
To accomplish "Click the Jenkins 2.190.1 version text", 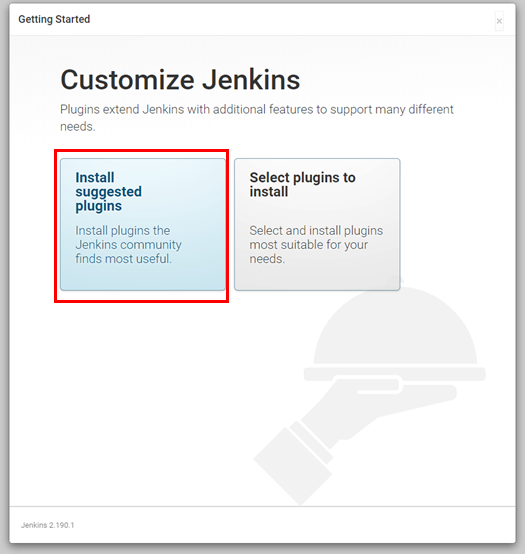I will [48, 525].
